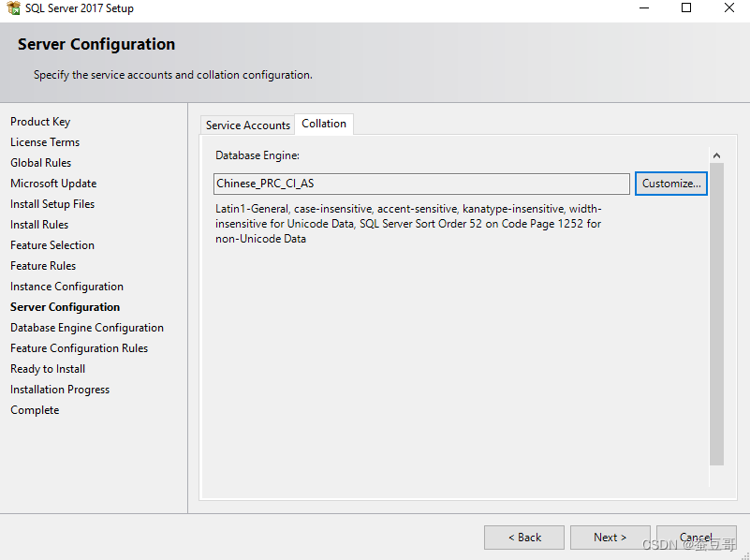
Task: Go to the Next setup step
Action: coord(610,538)
